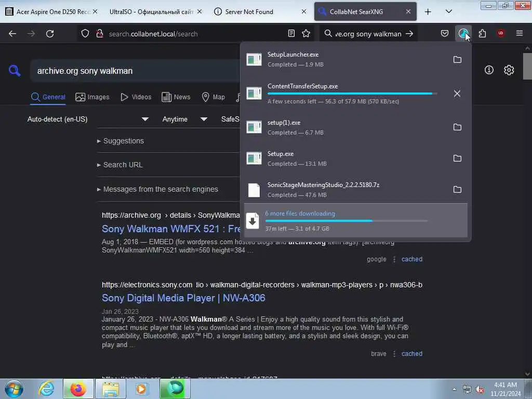This screenshot has width=532, height=399.
Task: Open cached link for brave result
Action: coord(412,354)
